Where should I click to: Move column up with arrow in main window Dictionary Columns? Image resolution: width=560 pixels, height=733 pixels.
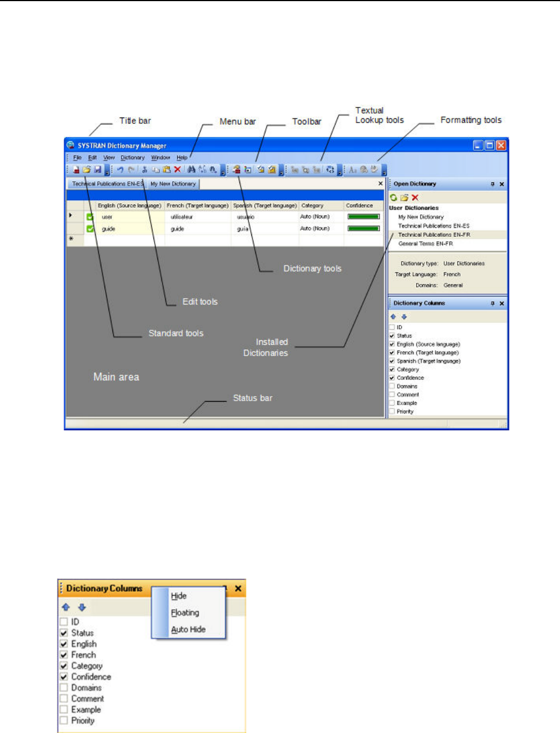point(394,317)
